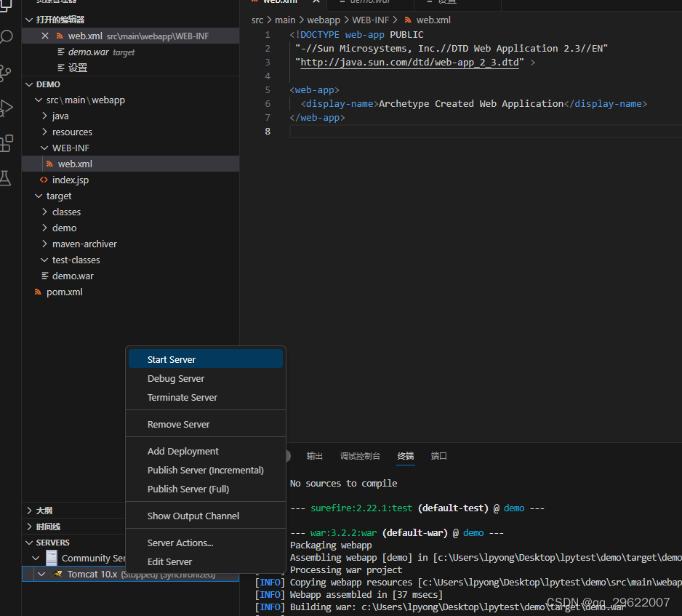Choose Add Deployment in context menu

pyautogui.click(x=206, y=452)
